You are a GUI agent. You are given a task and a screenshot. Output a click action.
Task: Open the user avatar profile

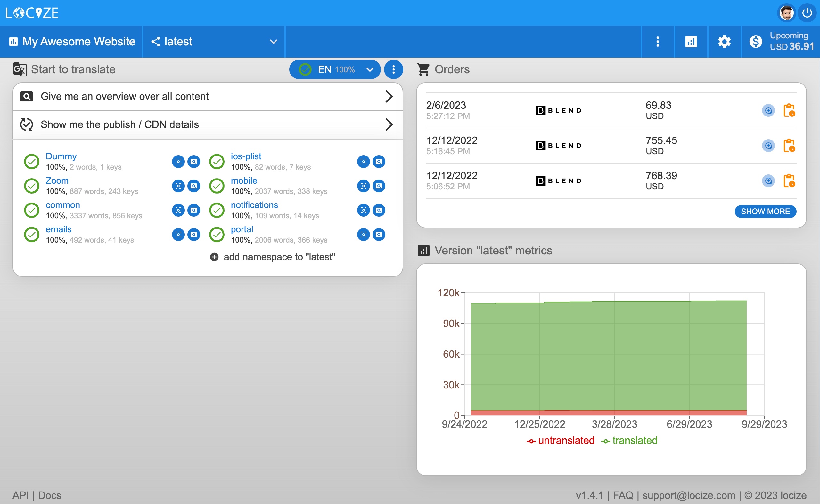click(787, 13)
